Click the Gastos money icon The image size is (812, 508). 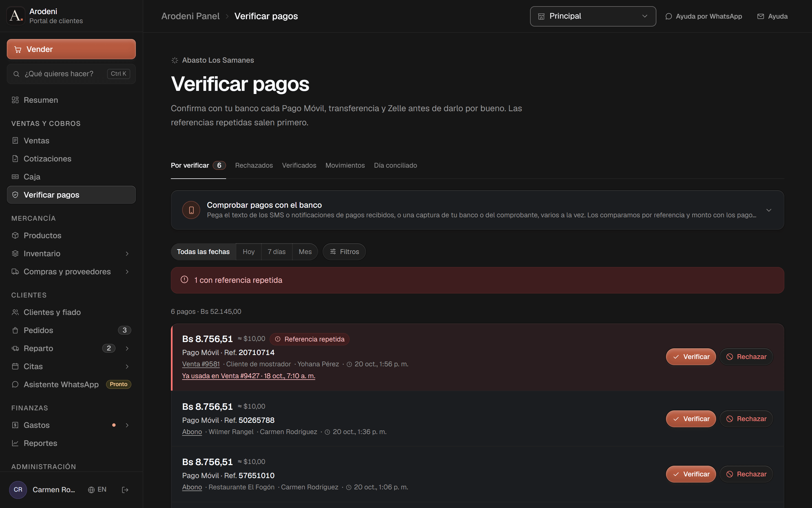pyautogui.click(x=15, y=425)
